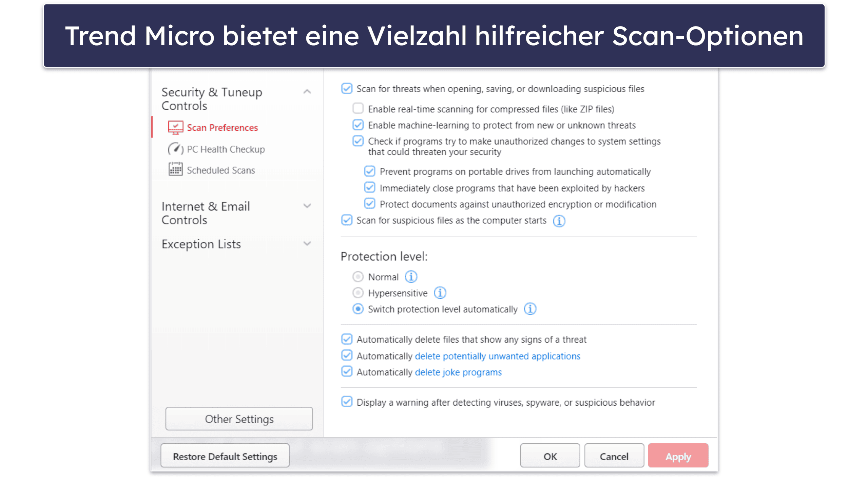
Task: Collapse Security & Tuneup Controls section
Action: pos(307,92)
